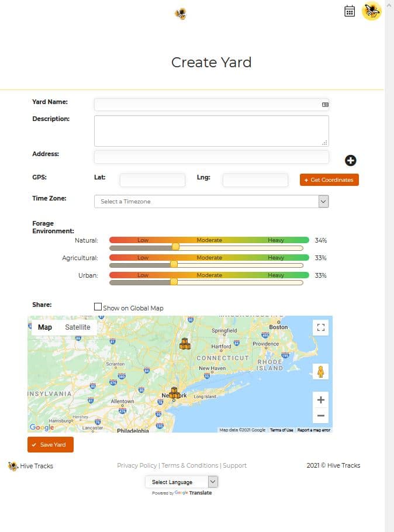Switch map to Satellite view
394x532 pixels.
(x=78, y=327)
